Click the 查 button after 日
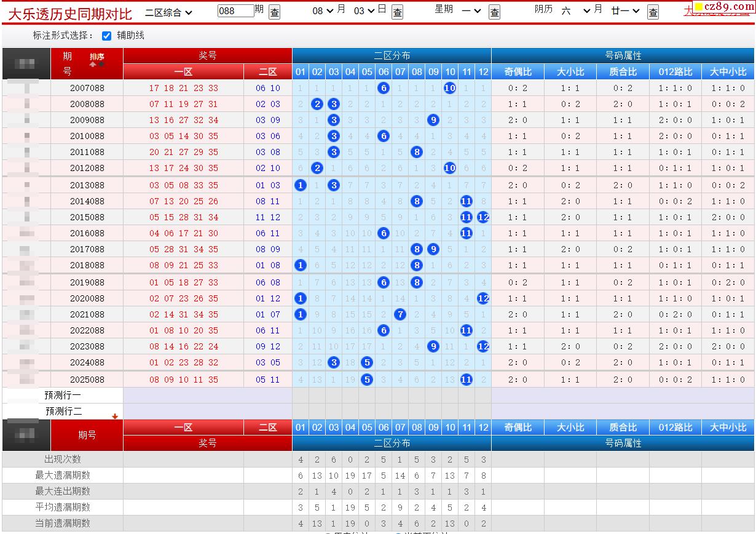The image size is (756, 534). point(398,12)
